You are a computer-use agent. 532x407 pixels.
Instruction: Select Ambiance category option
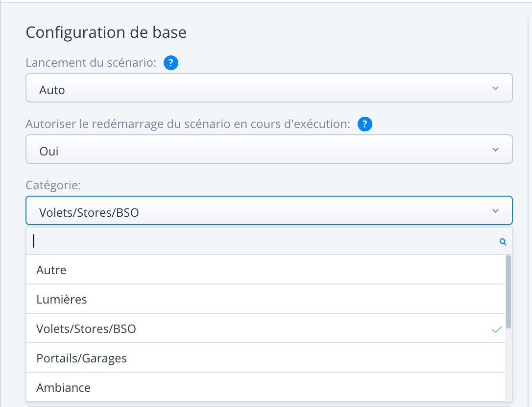[266, 387]
